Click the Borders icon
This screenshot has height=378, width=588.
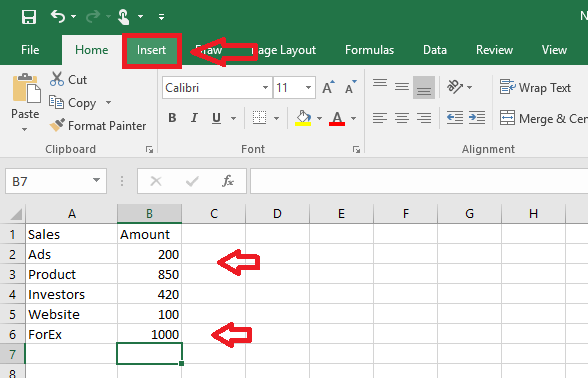(x=259, y=118)
